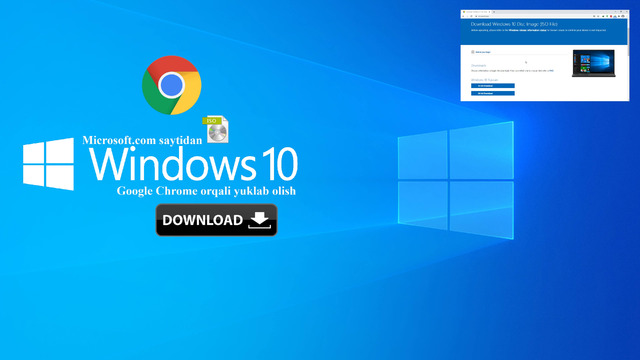This screenshot has height=360, width=640.
Task: Click 'Google Chrome orqali yuklab olish' text
Action: tap(206, 191)
